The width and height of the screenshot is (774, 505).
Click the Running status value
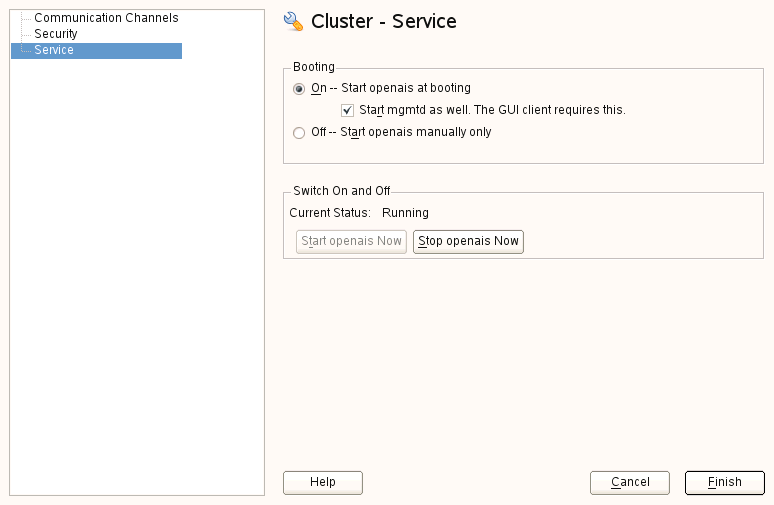point(405,213)
